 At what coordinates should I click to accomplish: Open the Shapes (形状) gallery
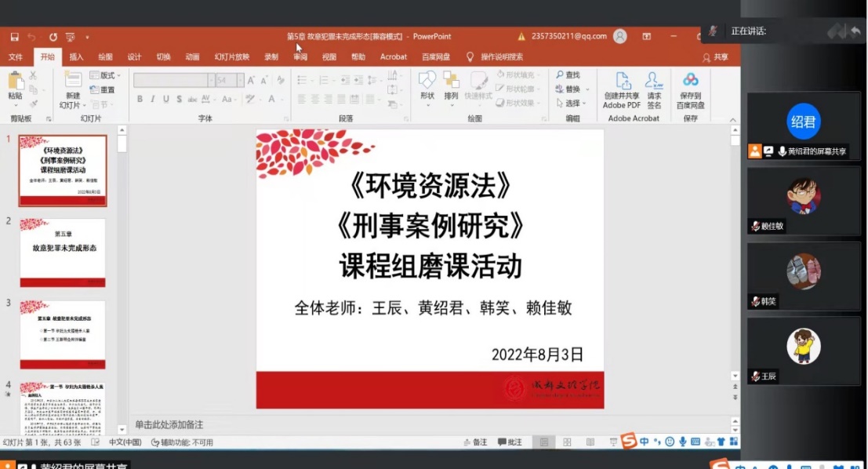pos(427,82)
